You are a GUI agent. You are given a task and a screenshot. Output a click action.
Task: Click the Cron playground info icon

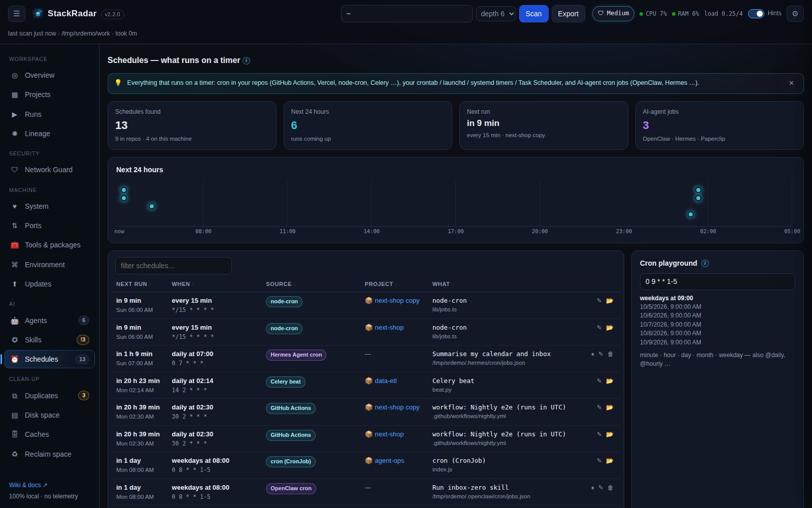tap(705, 263)
